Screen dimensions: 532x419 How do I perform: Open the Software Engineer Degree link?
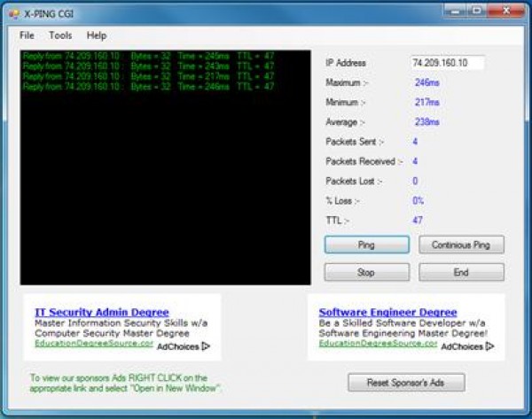[387, 312]
